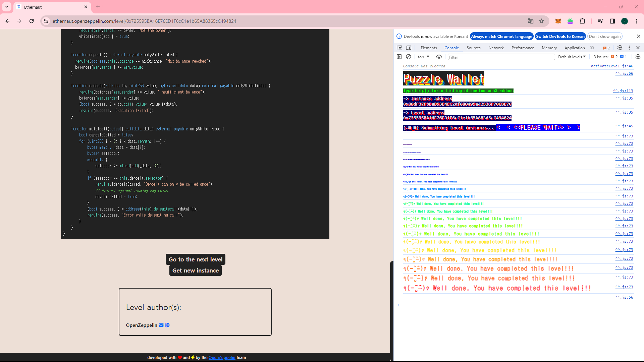
Task: Click the Instance address console message
Action: (x=457, y=101)
